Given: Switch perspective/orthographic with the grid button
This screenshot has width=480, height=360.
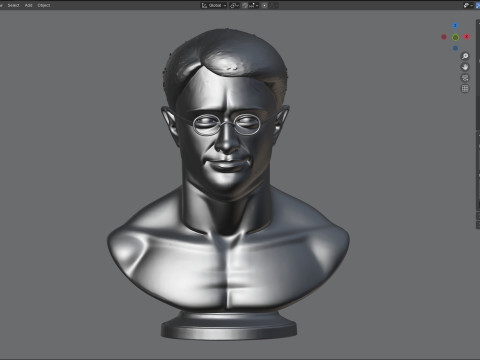Looking at the screenshot, I should 465,88.
